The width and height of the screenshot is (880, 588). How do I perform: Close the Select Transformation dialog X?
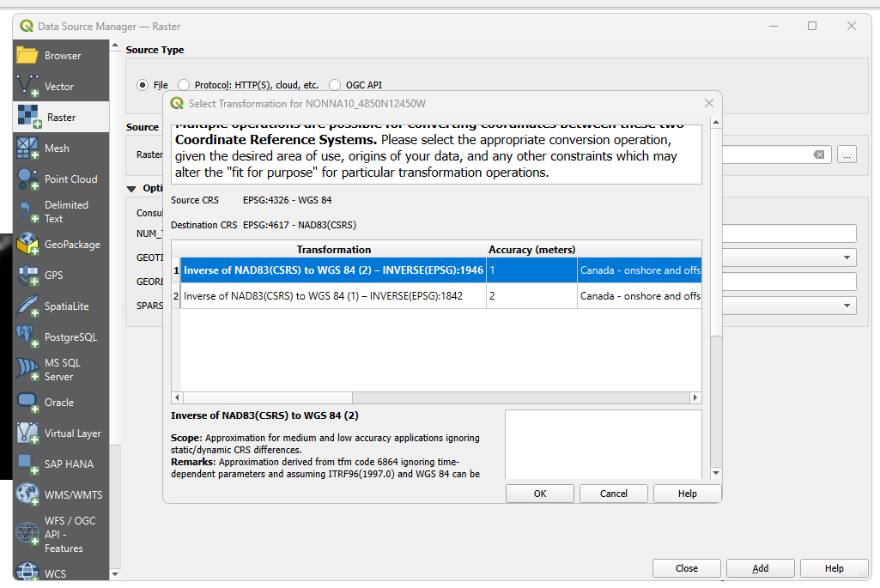pyautogui.click(x=709, y=103)
